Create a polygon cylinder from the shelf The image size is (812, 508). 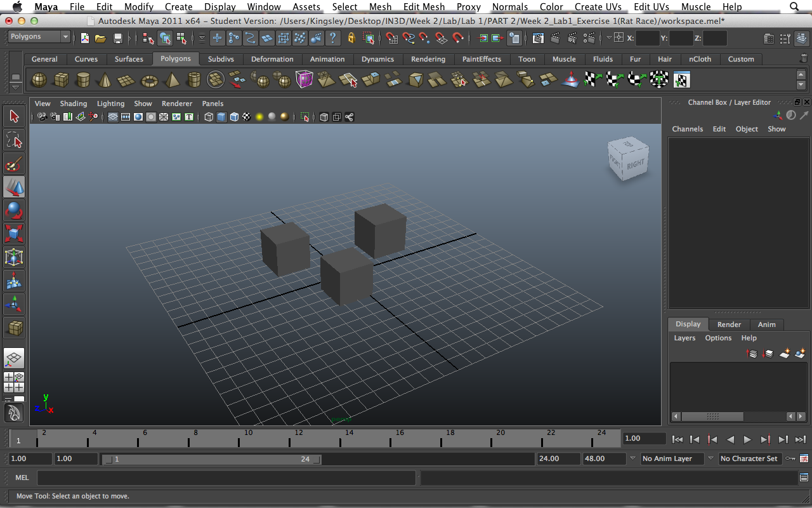pos(82,80)
